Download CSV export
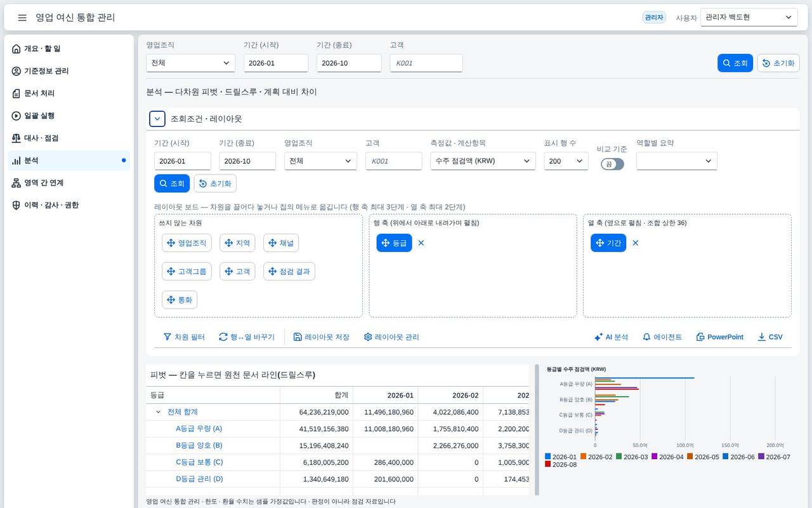The image size is (812, 508). (770, 337)
